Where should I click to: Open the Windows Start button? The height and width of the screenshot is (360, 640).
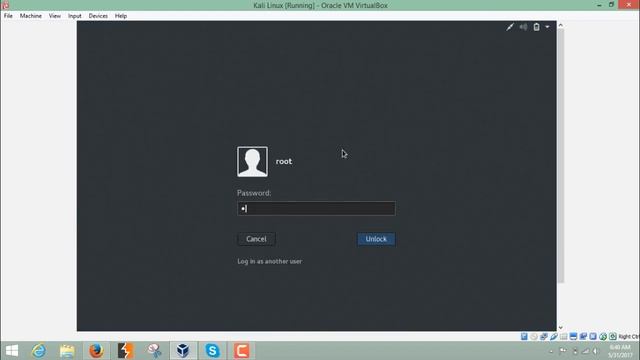point(12,351)
